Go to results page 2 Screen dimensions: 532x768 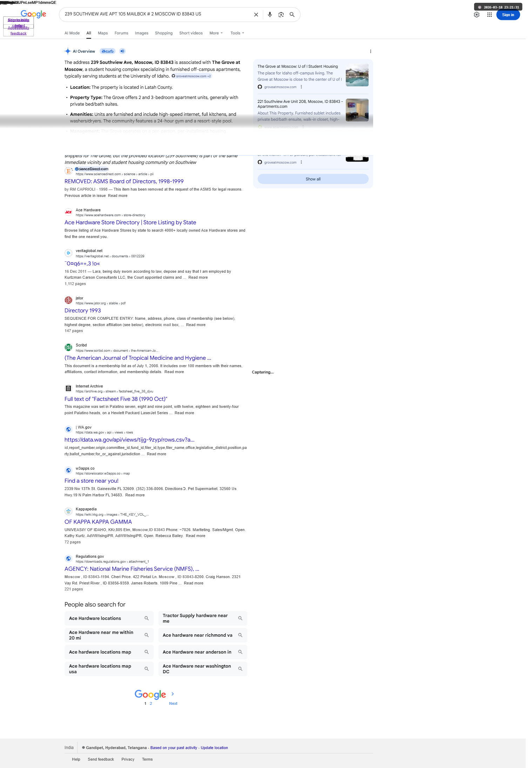(x=151, y=703)
